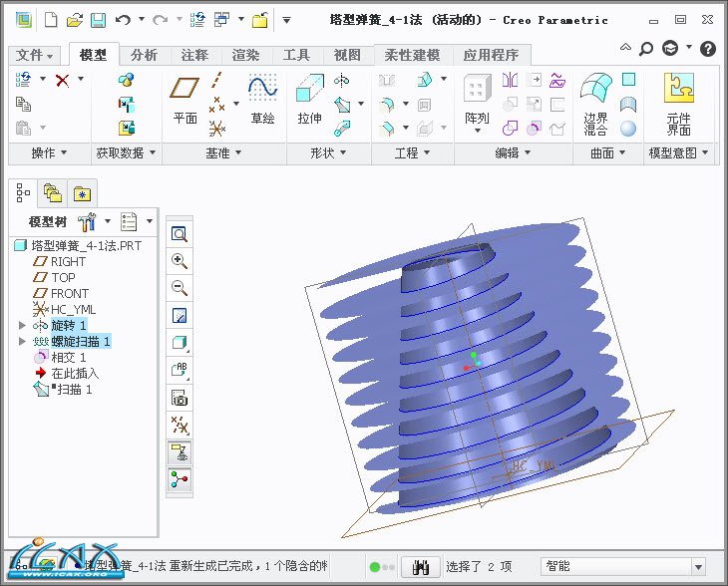Switch to the 分析 ribbon tab
The height and width of the screenshot is (586, 728).
coord(144,55)
